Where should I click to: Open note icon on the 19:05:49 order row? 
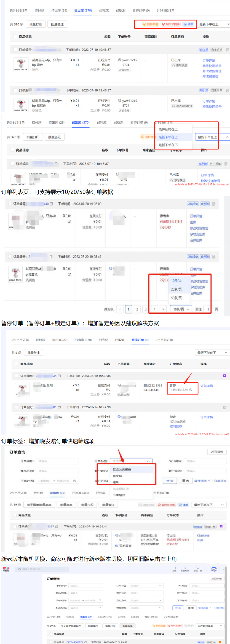pos(214,257)
